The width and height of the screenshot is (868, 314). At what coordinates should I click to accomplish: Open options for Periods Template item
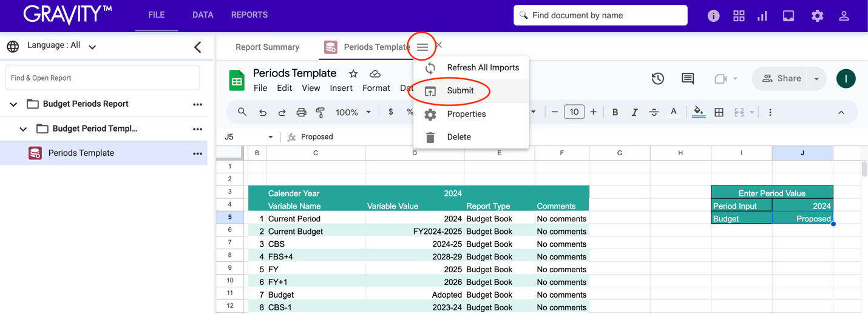(x=197, y=154)
